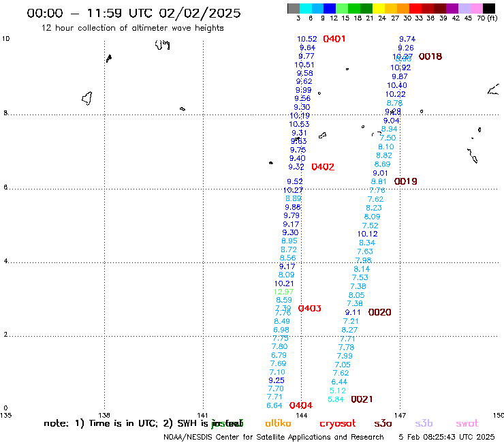This screenshot has height=443, width=504.
Task: Click the wave height value 6.44
Action: point(339,382)
